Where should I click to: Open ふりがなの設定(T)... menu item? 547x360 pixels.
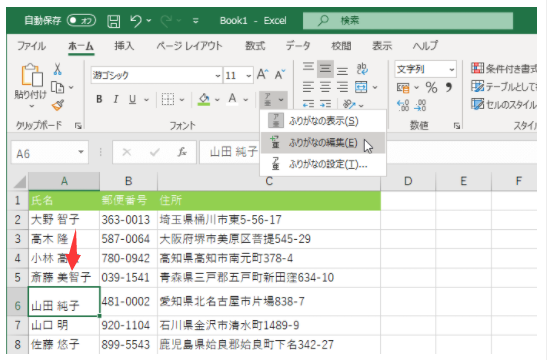click(323, 164)
